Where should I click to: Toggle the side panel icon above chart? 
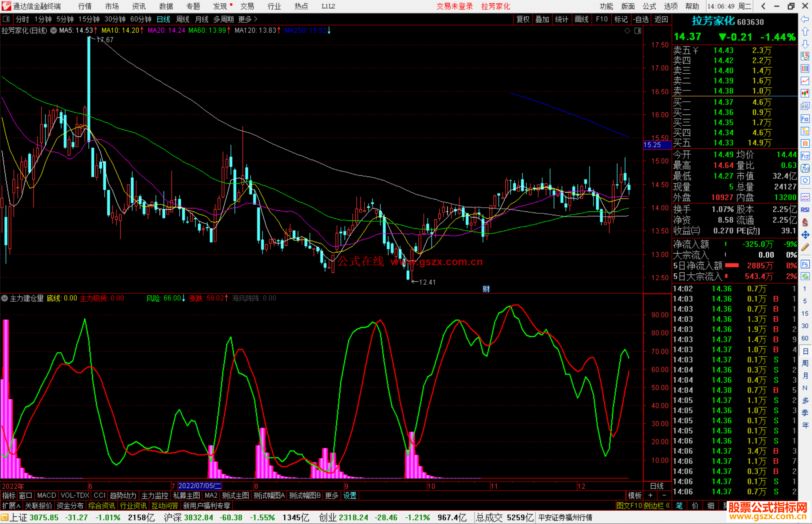pyautogui.click(x=638, y=31)
